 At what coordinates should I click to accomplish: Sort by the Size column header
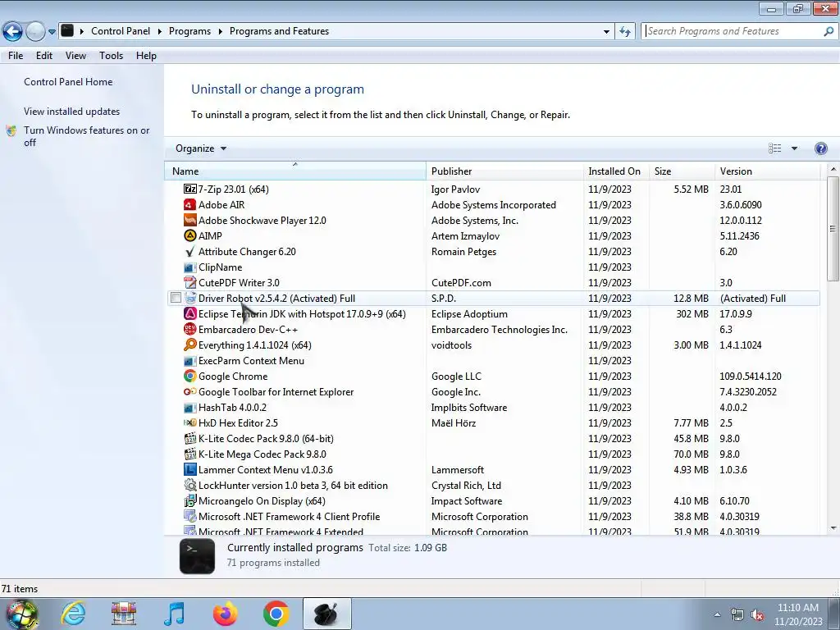point(682,171)
